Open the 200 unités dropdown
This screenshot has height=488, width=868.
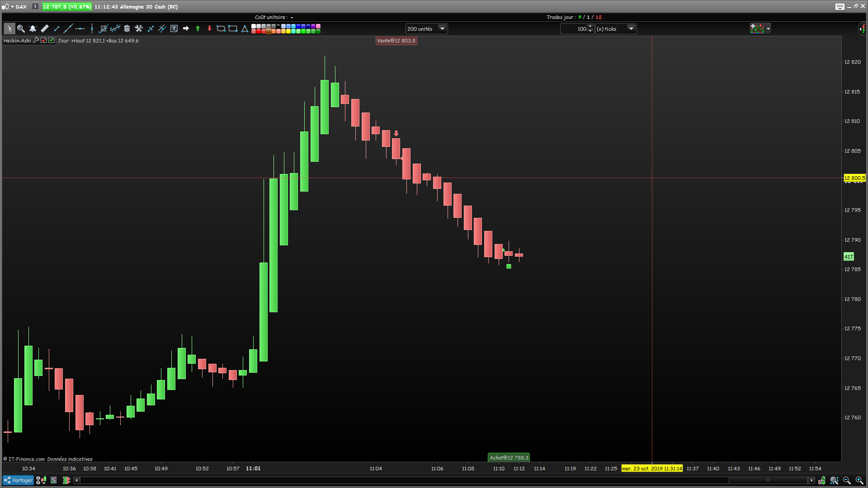pos(442,28)
